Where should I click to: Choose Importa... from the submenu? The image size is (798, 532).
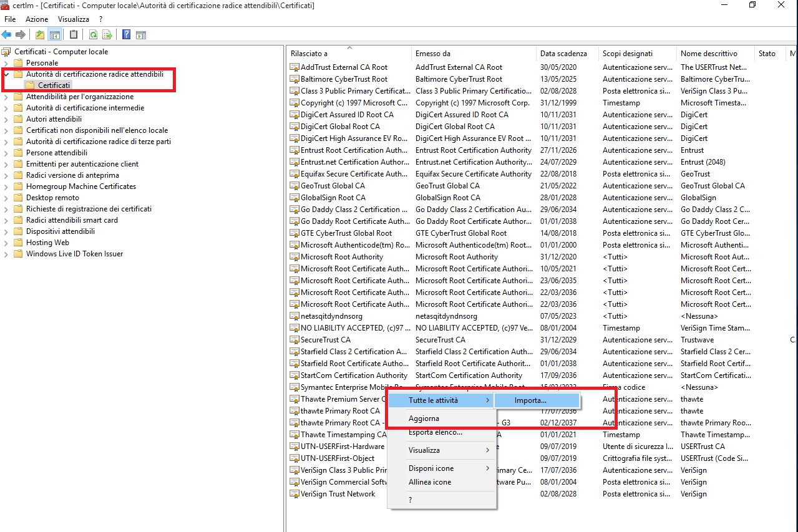(x=537, y=400)
